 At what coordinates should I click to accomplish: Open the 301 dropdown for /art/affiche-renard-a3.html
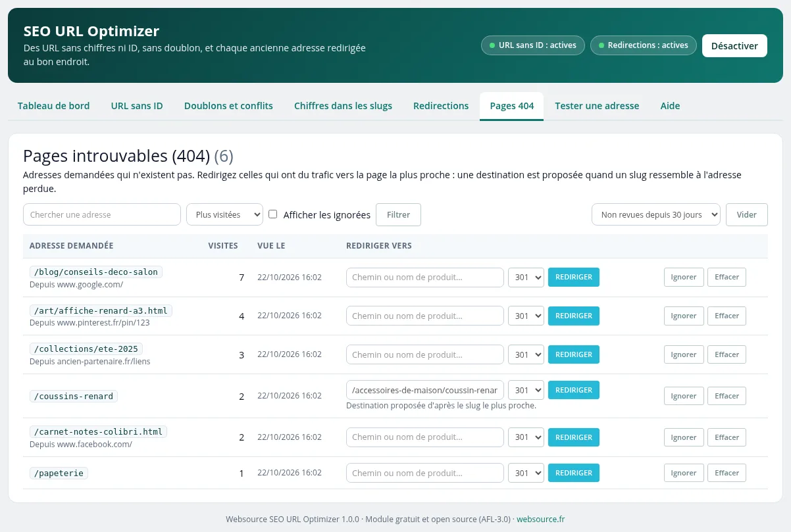526,316
